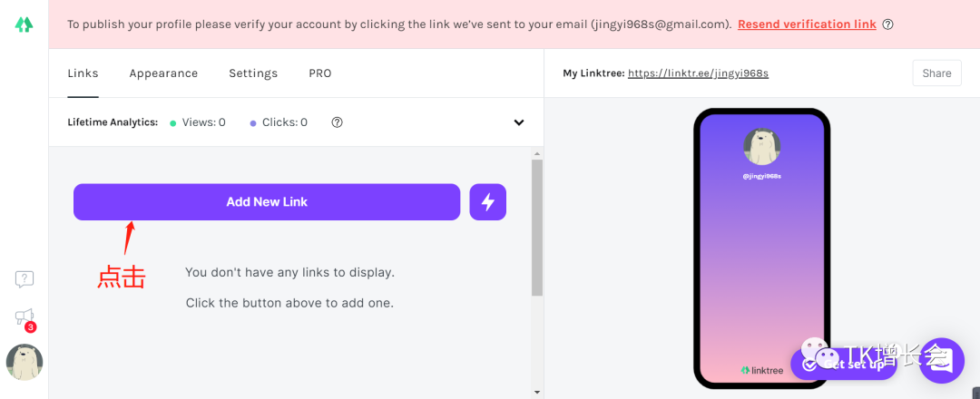Click the Get set up button

844,364
